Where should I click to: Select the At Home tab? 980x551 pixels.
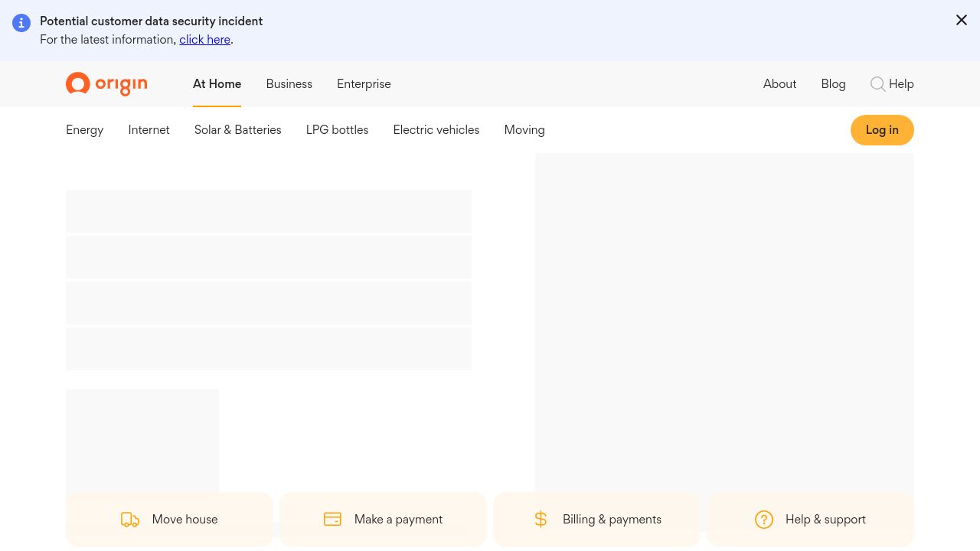coord(217,84)
